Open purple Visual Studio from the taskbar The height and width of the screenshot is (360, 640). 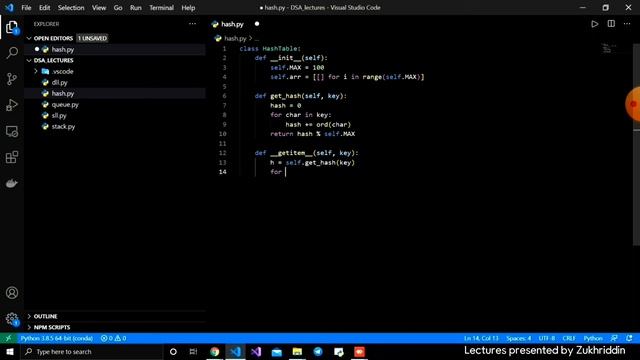[256, 351]
